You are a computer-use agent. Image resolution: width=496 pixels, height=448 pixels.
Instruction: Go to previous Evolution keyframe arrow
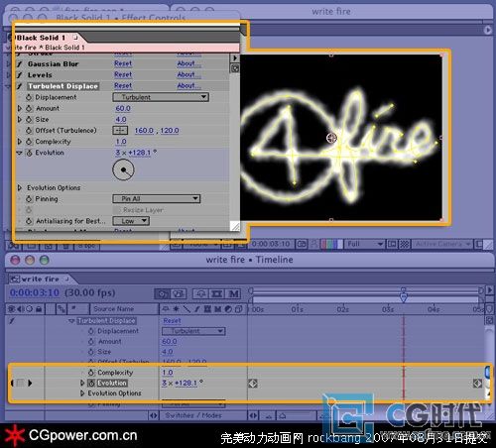[12, 384]
